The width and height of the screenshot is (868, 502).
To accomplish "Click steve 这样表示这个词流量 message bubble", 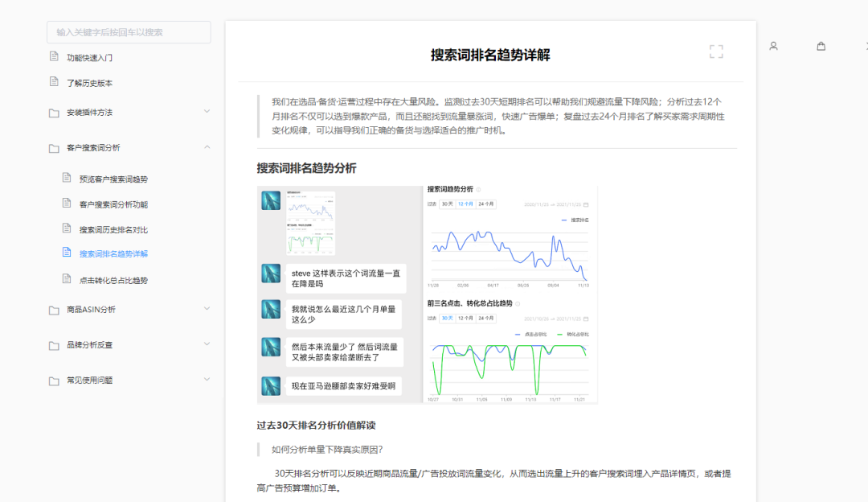I will [346, 278].
